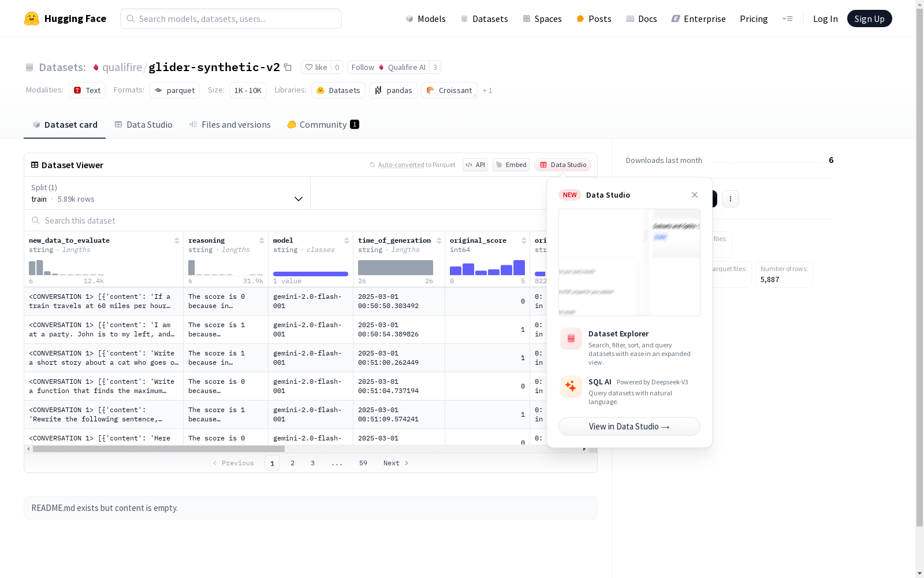924x578 pixels.
Task: Go to Models in the top navigation
Action: tap(426, 18)
